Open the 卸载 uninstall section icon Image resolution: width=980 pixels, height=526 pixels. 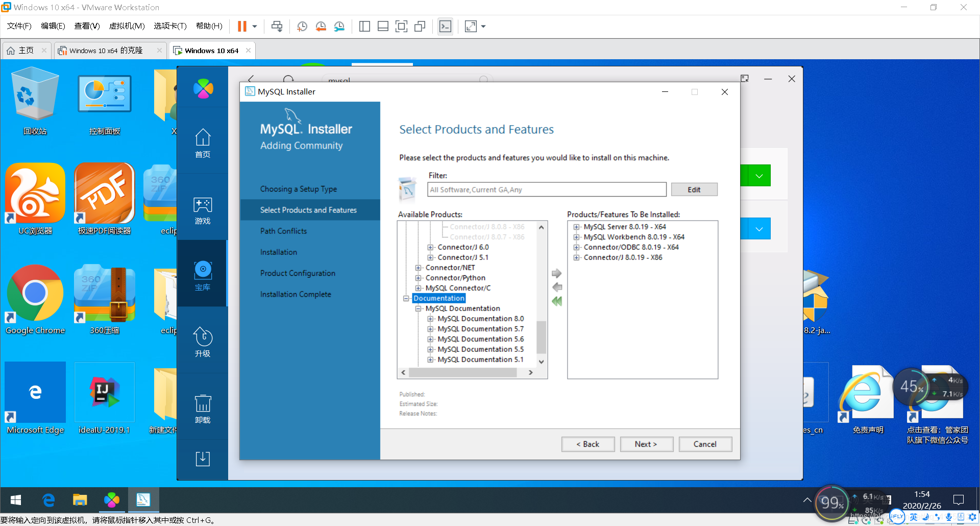point(203,409)
